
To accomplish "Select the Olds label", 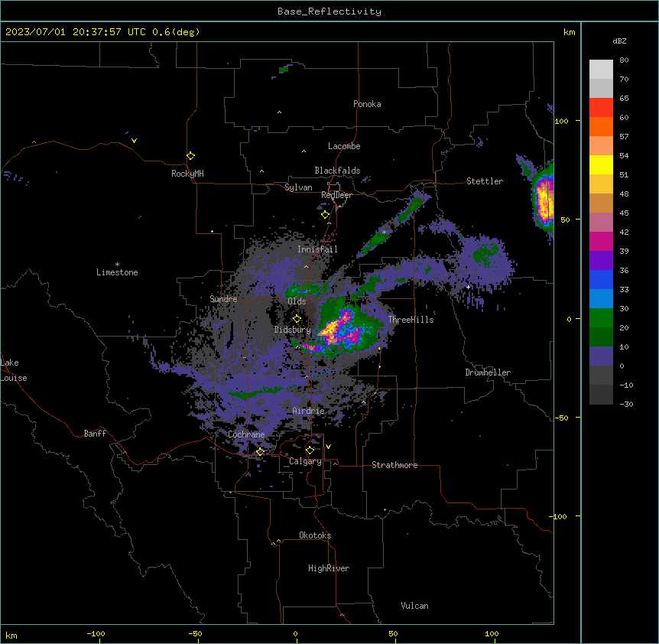I will click(x=297, y=301).
